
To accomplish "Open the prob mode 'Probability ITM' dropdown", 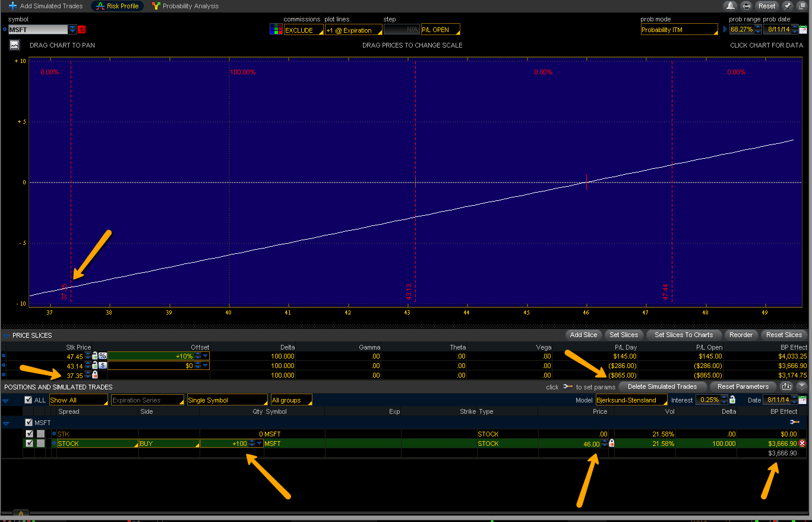I will pyautogui.click(x=680, y=30).
